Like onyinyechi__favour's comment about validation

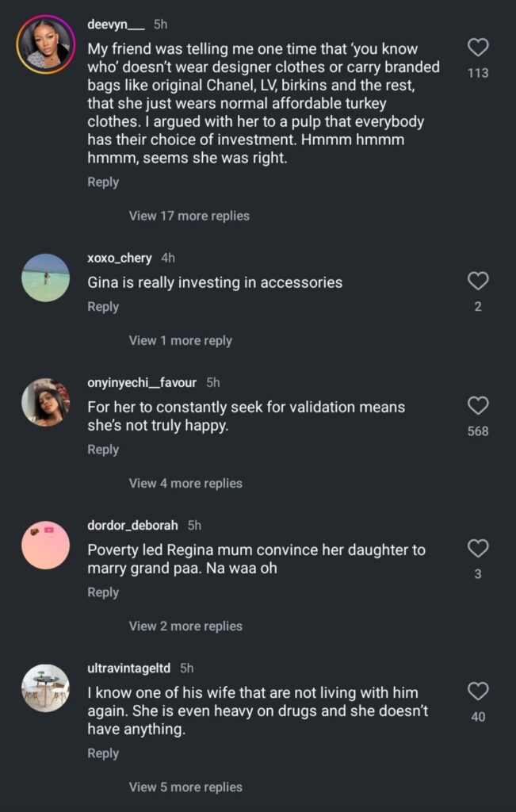(x=478, y=406)
